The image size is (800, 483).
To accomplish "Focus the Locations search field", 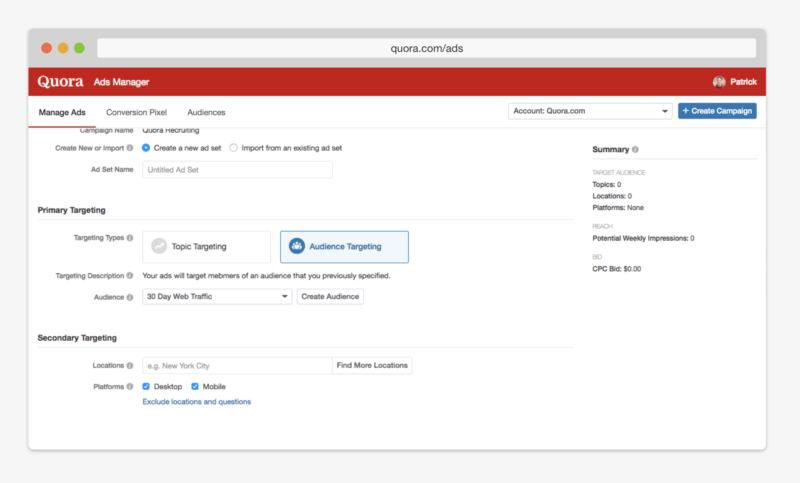I will (237, 365).
